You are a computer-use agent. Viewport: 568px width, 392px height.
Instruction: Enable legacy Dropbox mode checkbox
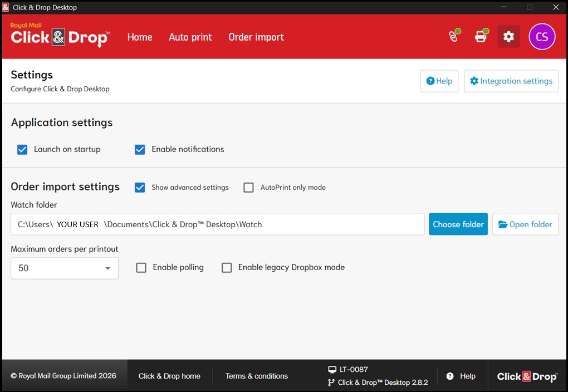(227, 268)
